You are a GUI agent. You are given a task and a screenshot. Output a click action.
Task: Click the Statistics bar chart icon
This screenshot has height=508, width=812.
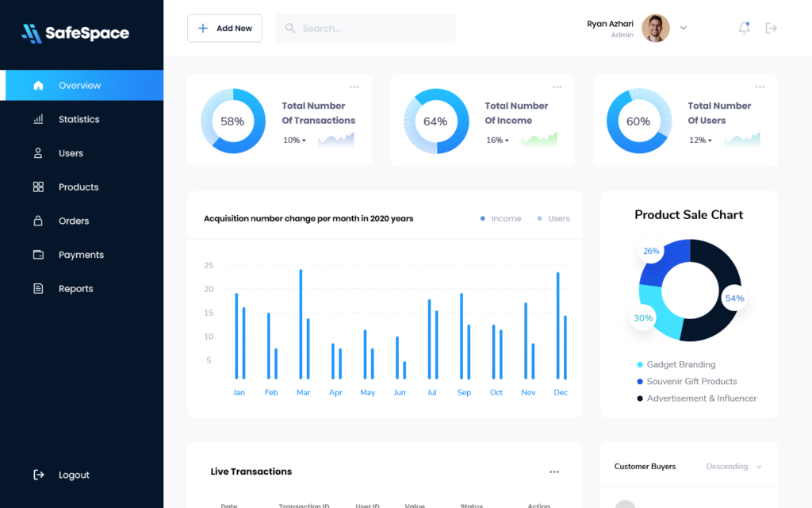(x=38, y=119)
